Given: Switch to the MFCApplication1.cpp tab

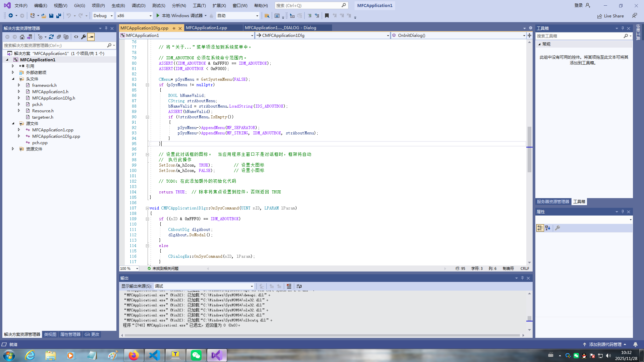Looking at the screenshot, I should [206, 28].
